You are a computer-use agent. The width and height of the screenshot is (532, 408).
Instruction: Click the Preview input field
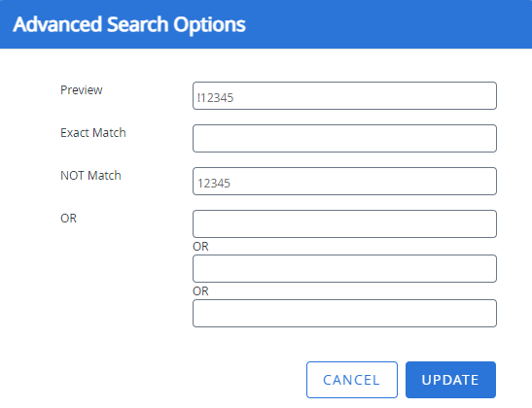point(344,95)
